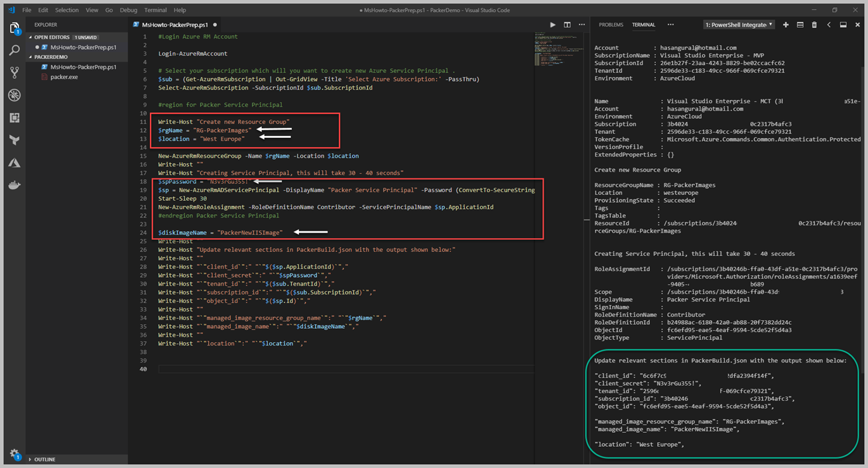Viewport: 868px width, 468px height.
Task: Run the script with the play icon
Action: pyautogui.click(x=553, y=25)
